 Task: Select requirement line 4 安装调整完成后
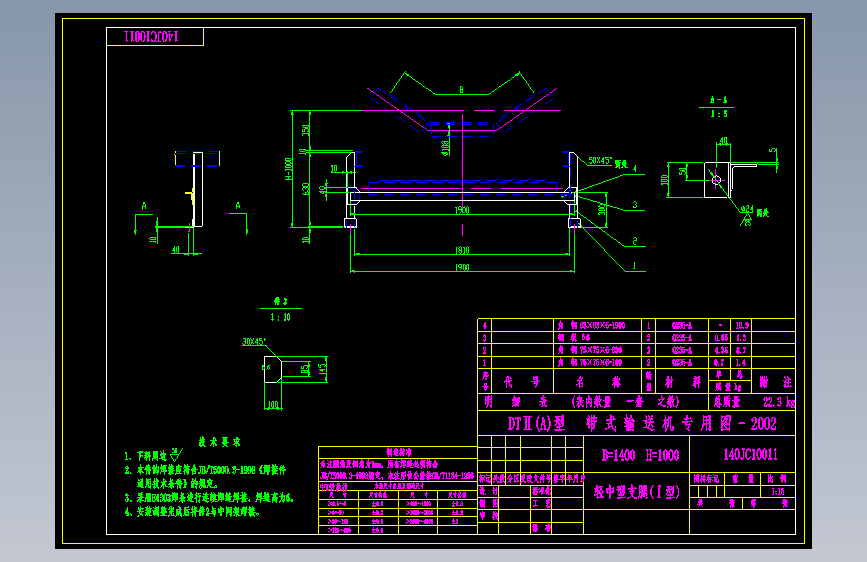pyautogui.click(x=192, y=512)
